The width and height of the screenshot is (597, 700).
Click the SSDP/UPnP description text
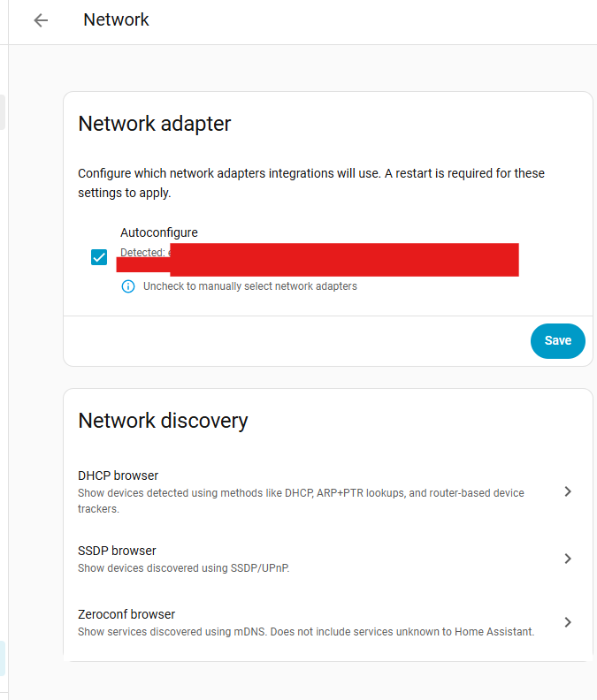click(x=184, y=568)
